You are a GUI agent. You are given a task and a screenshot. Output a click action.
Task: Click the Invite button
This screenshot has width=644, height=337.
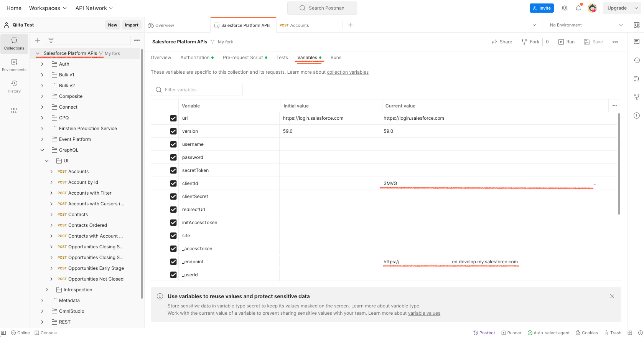click(542, 8)
